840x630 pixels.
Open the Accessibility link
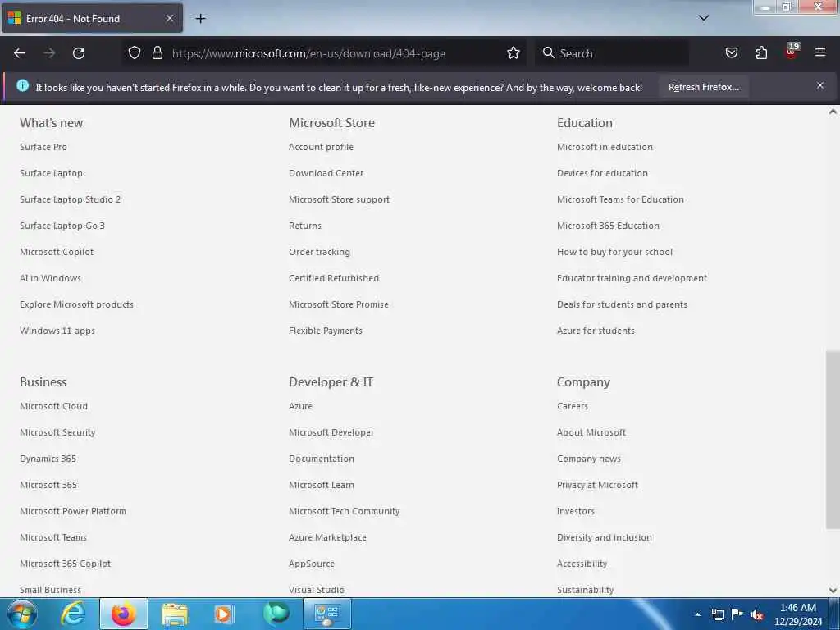tap(582, 564)
